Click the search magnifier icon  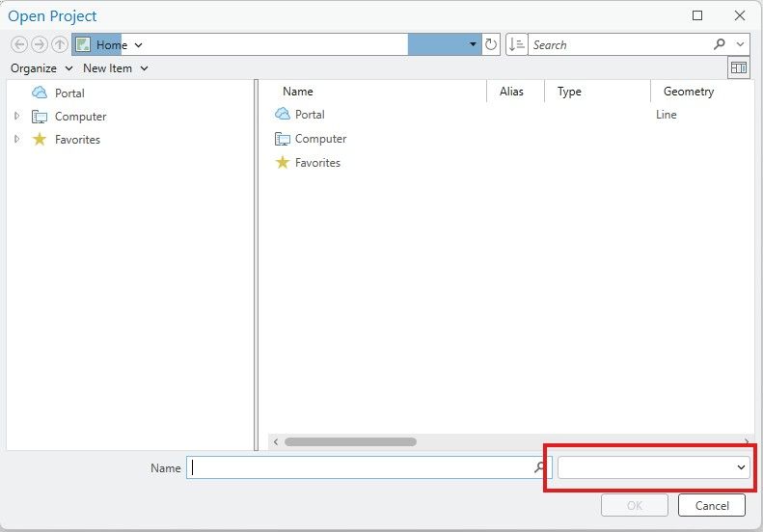coord(720,44)
